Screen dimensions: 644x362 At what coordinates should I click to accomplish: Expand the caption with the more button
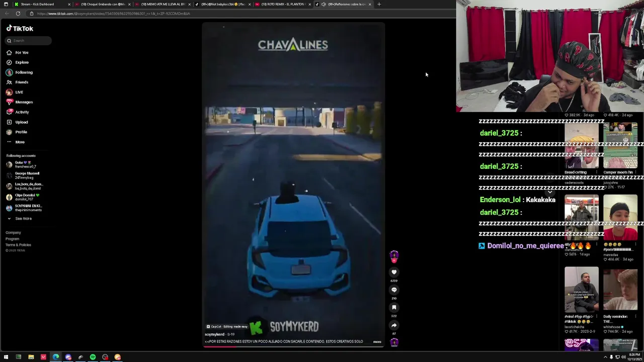(x=377, y=342)
